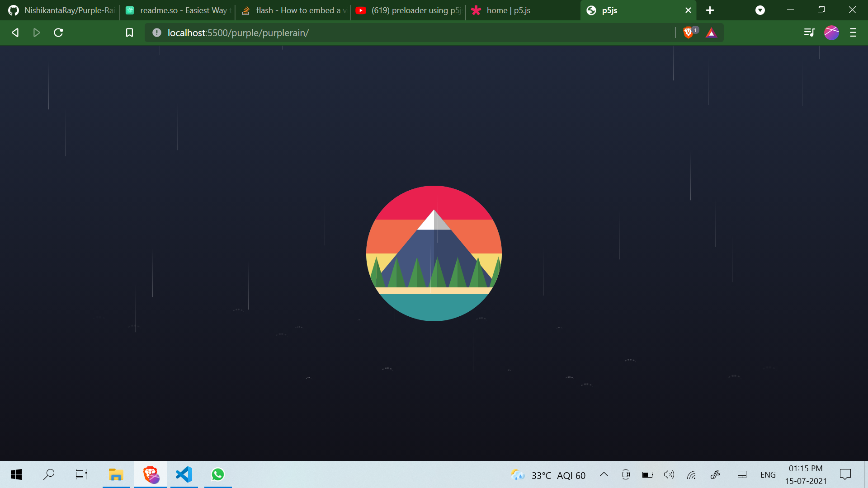Click the Brave Shields lion icon
This screenshot has height=488, width=868.
(688, 33)
